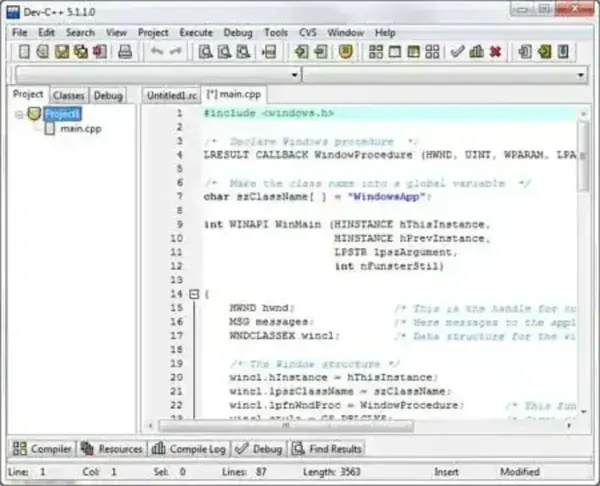
Task: Open the Search menu
Action: tap(80, 33)
